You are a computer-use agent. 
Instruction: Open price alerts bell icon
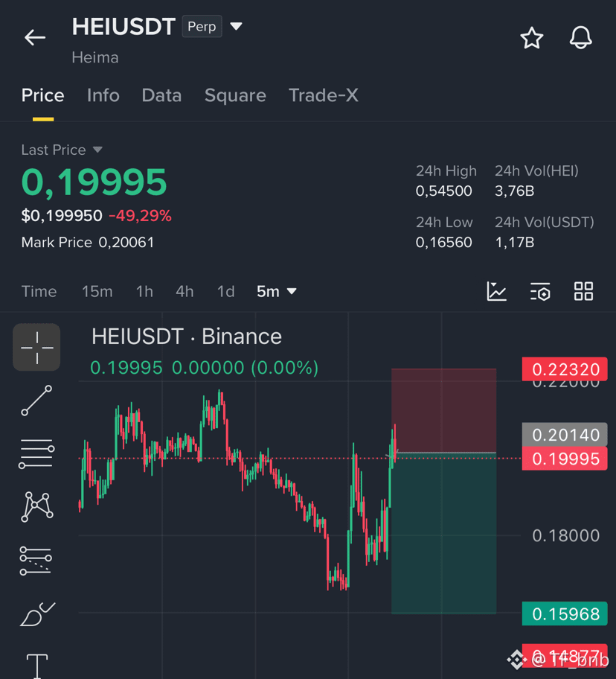(580, 38)
